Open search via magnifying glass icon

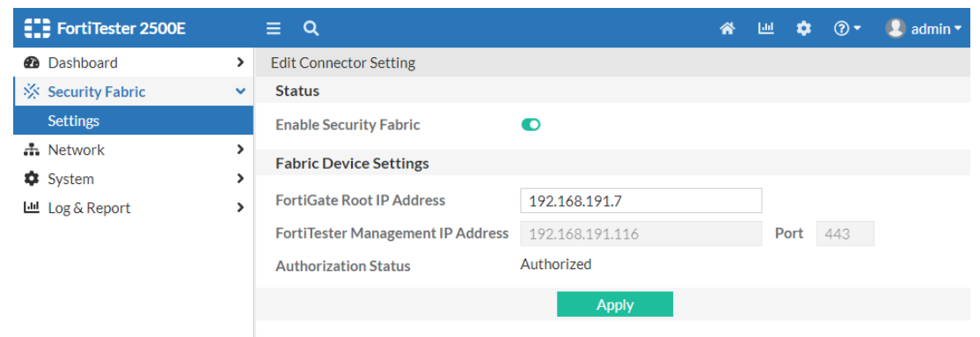(x=311, y=28)
